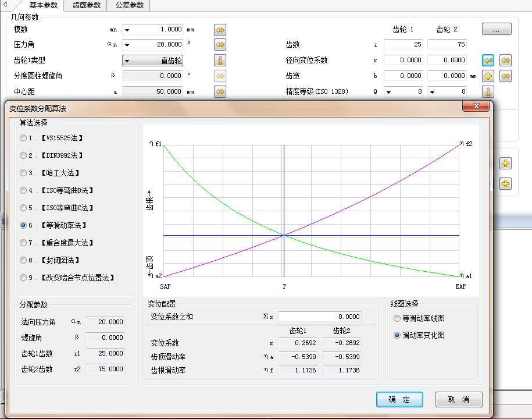Click the left-arrow tab scroll icon
Screen dimensions: 532x419
click(5, 5)
